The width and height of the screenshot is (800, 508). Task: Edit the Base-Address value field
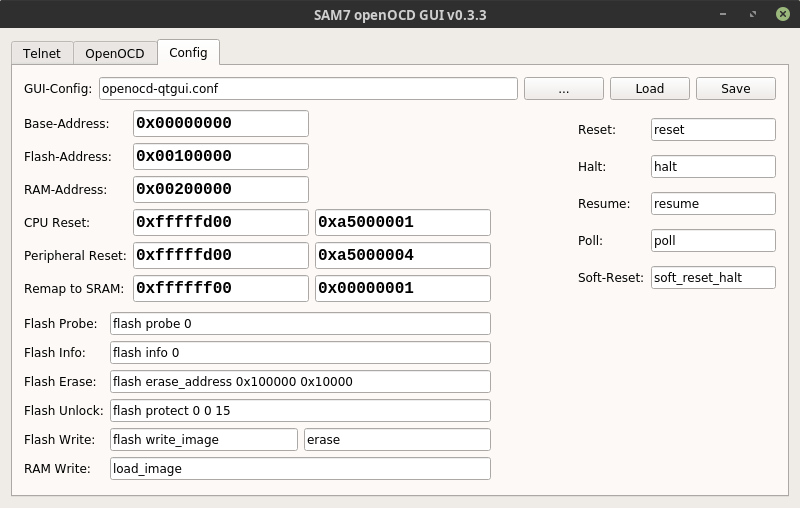click(x=221, y=123)
